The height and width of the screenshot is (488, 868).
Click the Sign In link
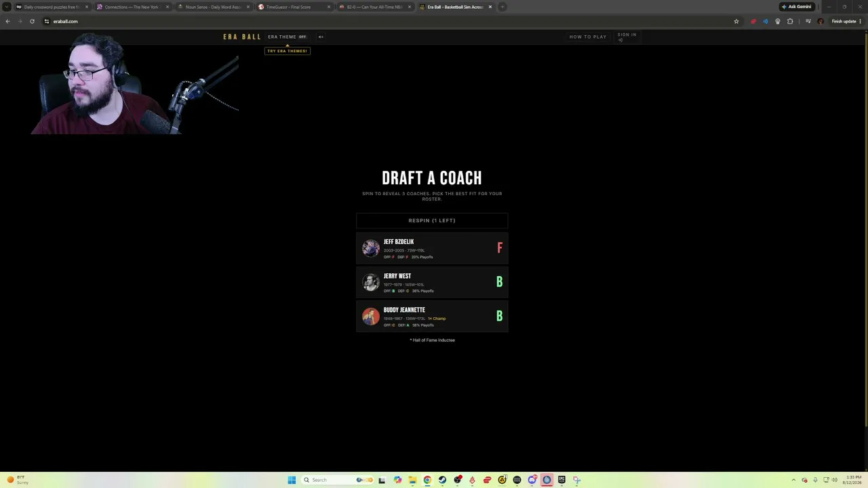coord(627,37)
